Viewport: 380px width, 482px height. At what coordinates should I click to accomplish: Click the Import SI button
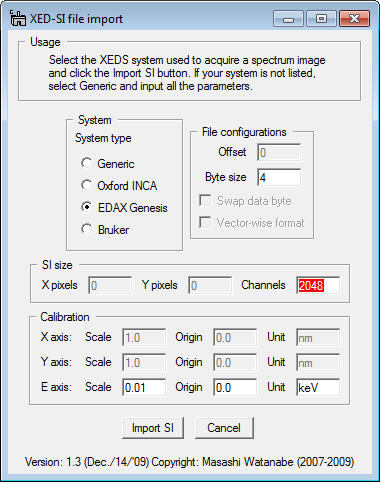153,428
